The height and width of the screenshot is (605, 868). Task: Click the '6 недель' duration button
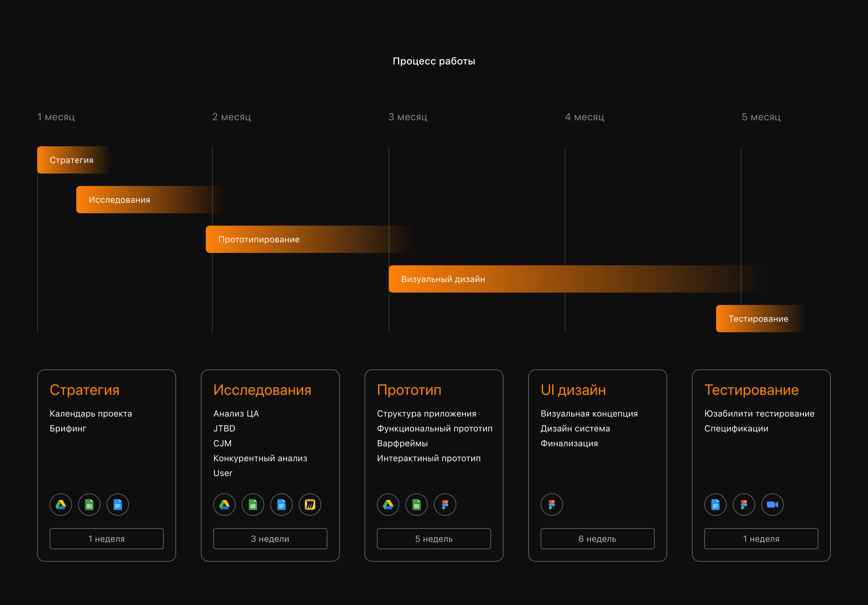(x=597, y=538)
